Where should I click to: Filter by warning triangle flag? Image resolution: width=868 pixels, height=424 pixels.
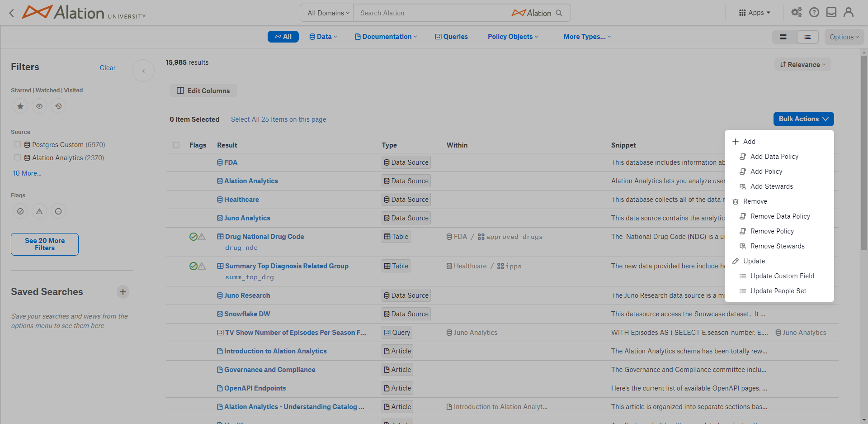pos(39,211)
